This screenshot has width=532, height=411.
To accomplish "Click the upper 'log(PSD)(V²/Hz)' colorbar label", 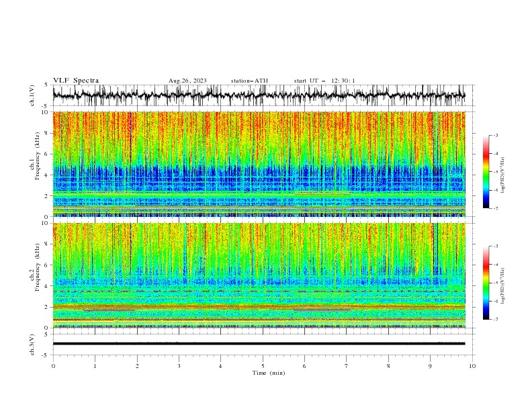I will [x=502, y=175].
